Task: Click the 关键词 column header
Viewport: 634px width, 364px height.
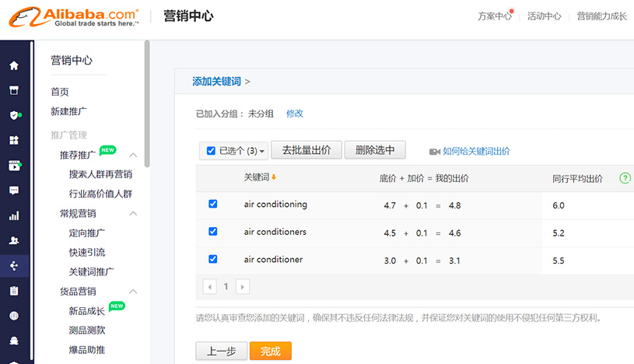Action: tap(257, 177)
